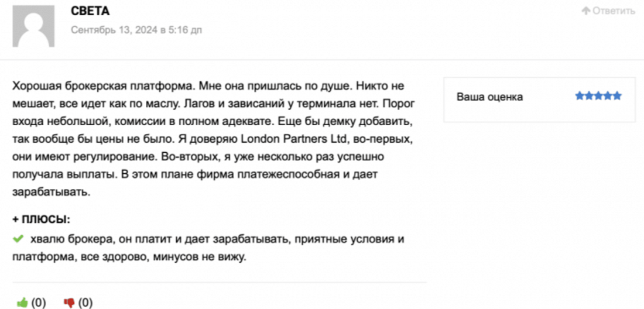Click the Ваша оценка label
The height and width of the screenshot is (309, 644).
pos(489,97)
